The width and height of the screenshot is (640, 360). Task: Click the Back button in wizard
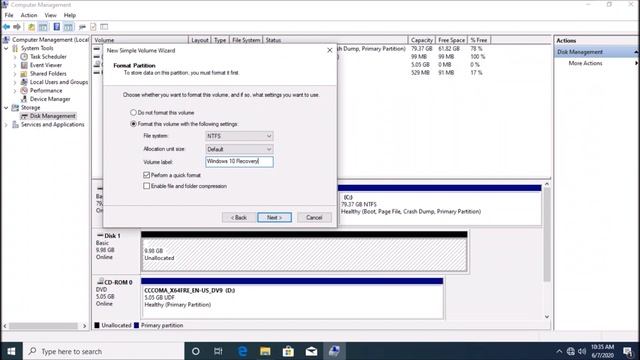point(239,218)
